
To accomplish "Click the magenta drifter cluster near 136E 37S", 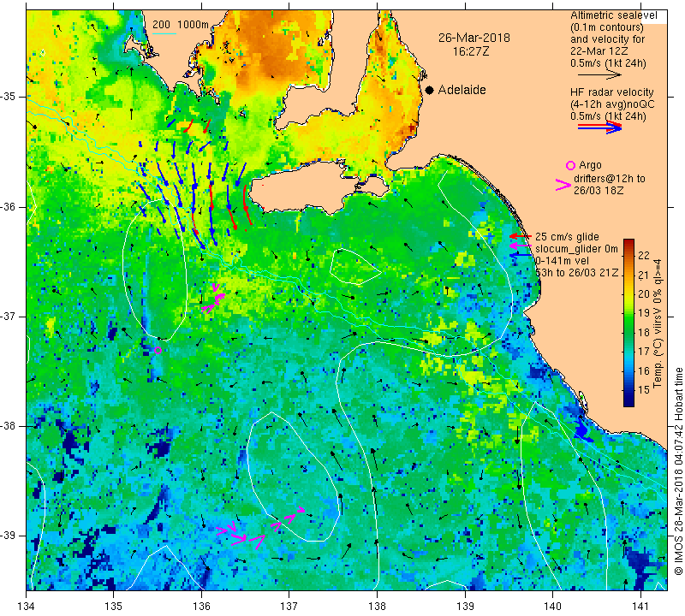I will [x=213, y=299].
